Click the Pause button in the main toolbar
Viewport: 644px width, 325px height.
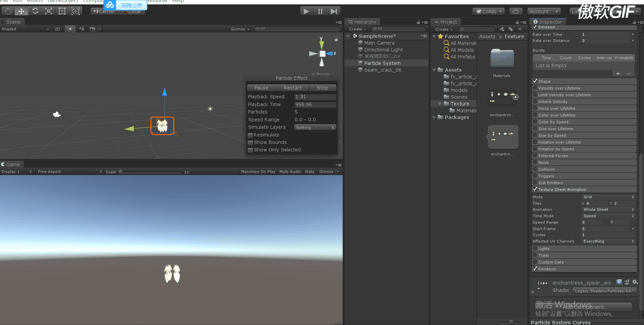click(x=320, y=11)
